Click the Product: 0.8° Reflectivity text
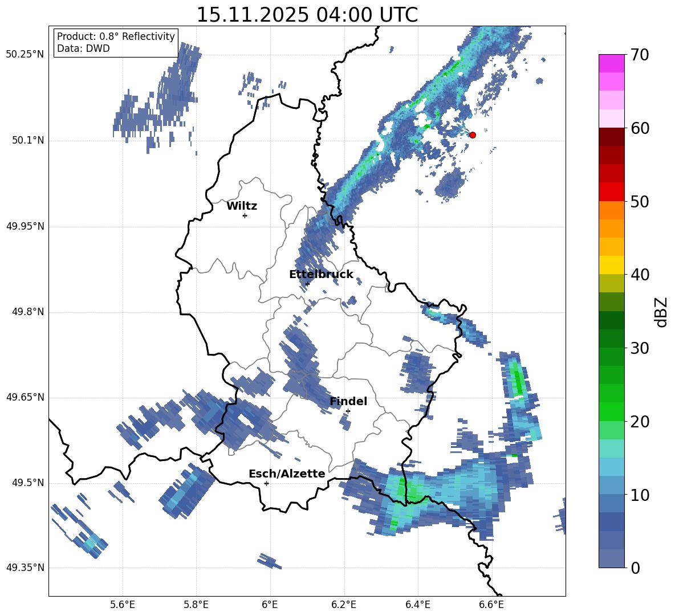The height and width of the screenshot is (616, 675). click(x=116, y=36)
